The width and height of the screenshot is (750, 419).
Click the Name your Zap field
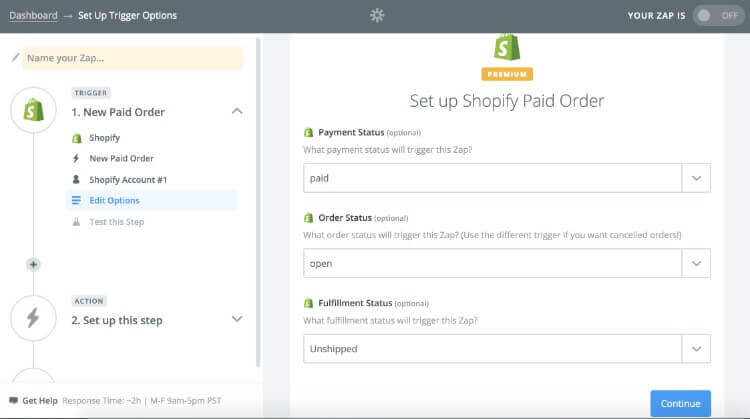132,58
